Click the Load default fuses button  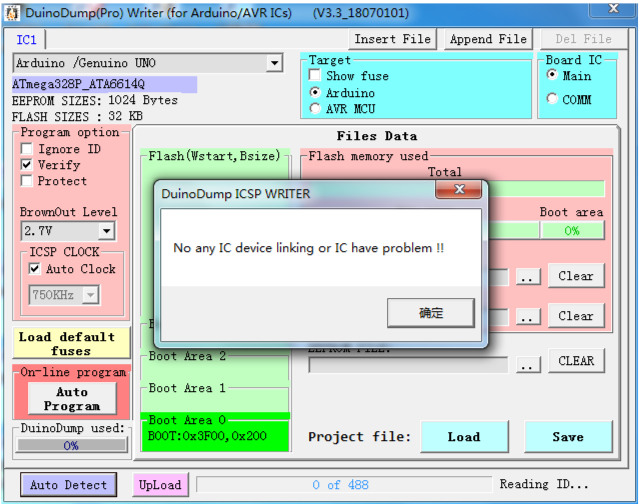point(71,344)
